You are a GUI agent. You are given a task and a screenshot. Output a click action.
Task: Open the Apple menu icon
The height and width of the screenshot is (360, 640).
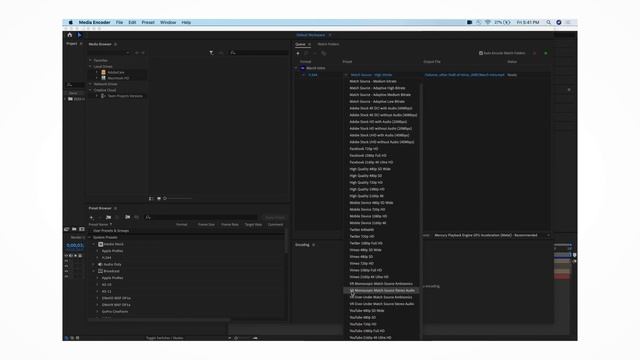(x=71, y=22)
